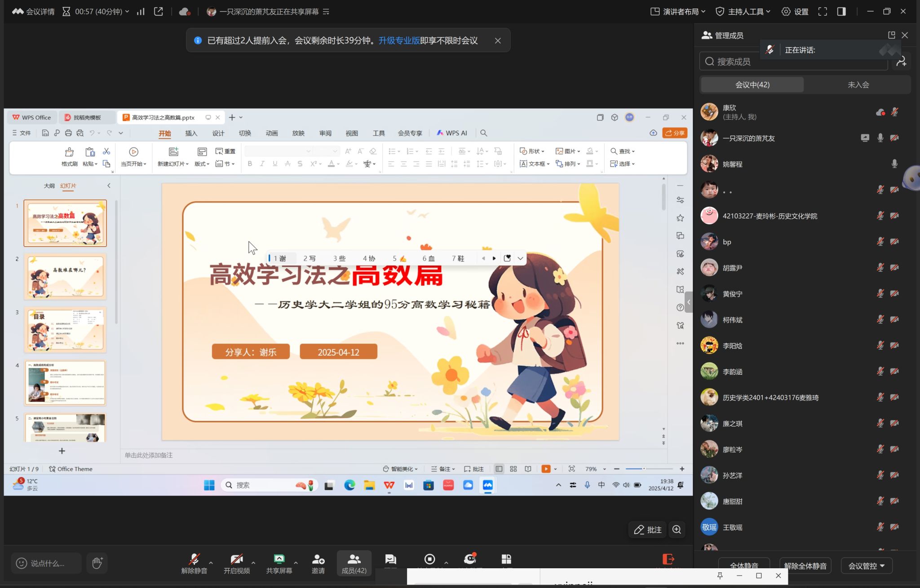Mute 姚馨程's microphone in member list
The width and height of the screenshot is (920, 588).
pos(894,164)
